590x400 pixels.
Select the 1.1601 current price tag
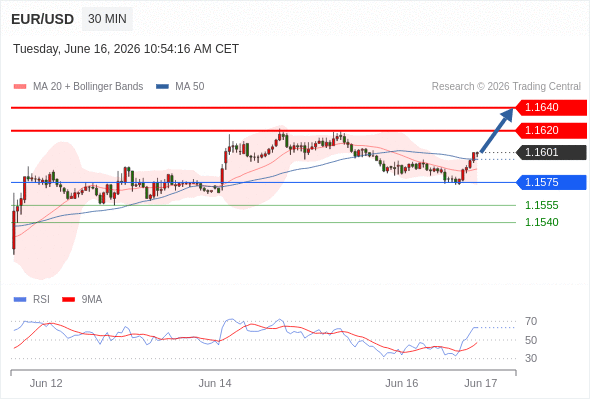[551, 152]
